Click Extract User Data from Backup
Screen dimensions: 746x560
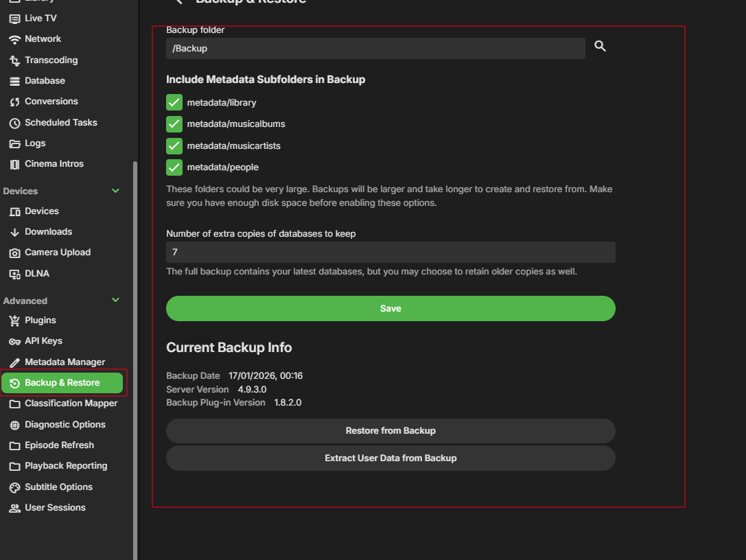tap(391, 458)
